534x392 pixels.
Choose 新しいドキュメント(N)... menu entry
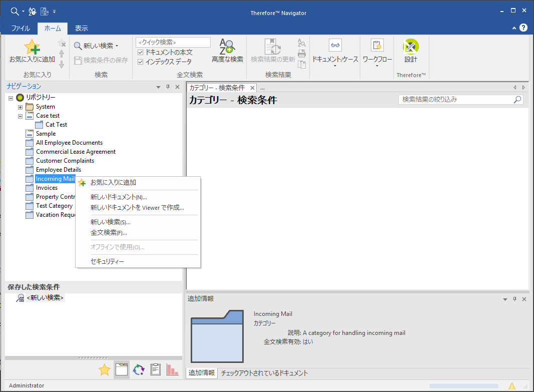[x=138, y=197]
